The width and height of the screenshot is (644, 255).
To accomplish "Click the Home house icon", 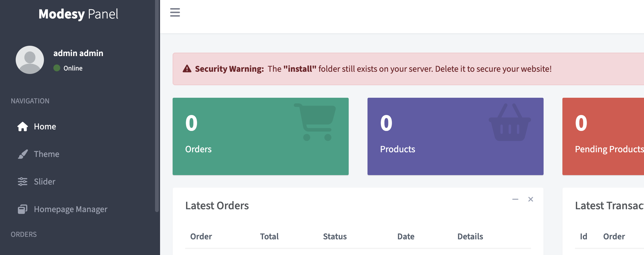I will coord(23,127).
